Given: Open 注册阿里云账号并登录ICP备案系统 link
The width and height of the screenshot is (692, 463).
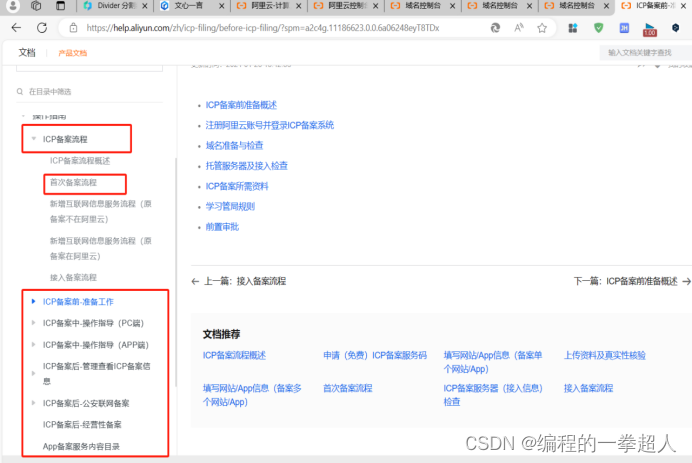Looking at the screenshot, I should click(x=270, y=125).
